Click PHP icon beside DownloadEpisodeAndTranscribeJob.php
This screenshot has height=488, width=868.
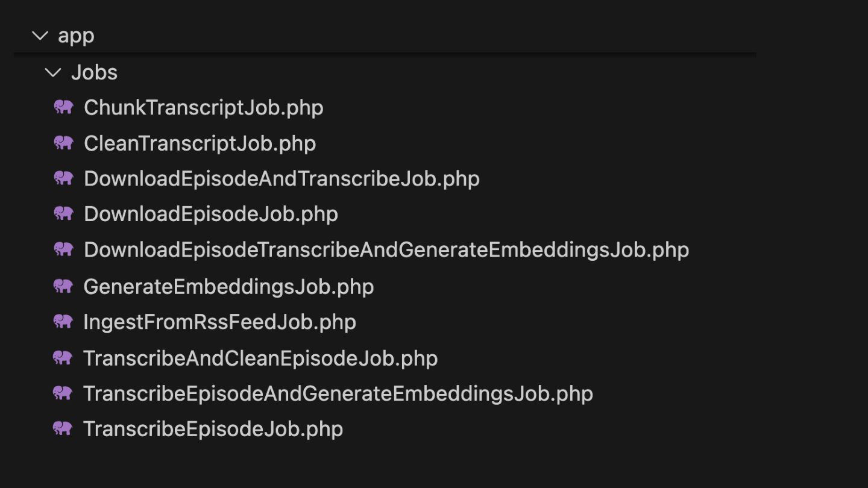63,178
